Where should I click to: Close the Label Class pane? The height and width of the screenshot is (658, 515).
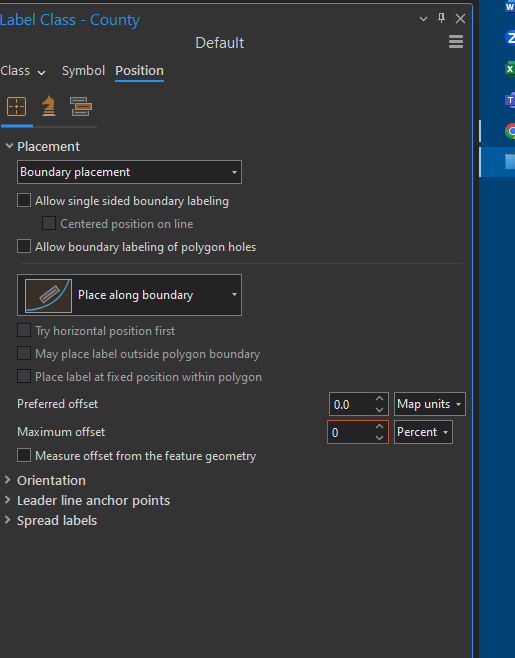click(460, 18)
